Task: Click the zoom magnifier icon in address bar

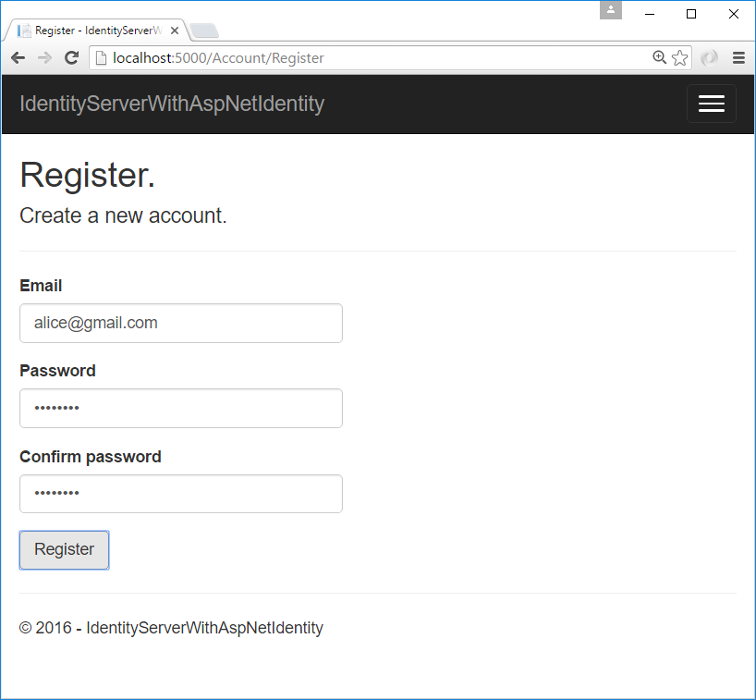Action: [x=659, y=58]
